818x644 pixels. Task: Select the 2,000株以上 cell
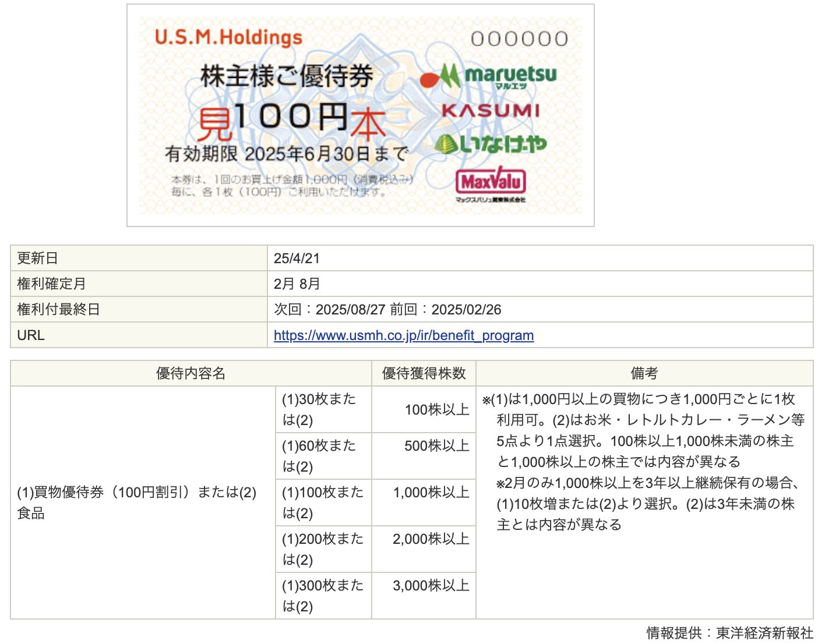pyautogui.click(x=424, y=549)
